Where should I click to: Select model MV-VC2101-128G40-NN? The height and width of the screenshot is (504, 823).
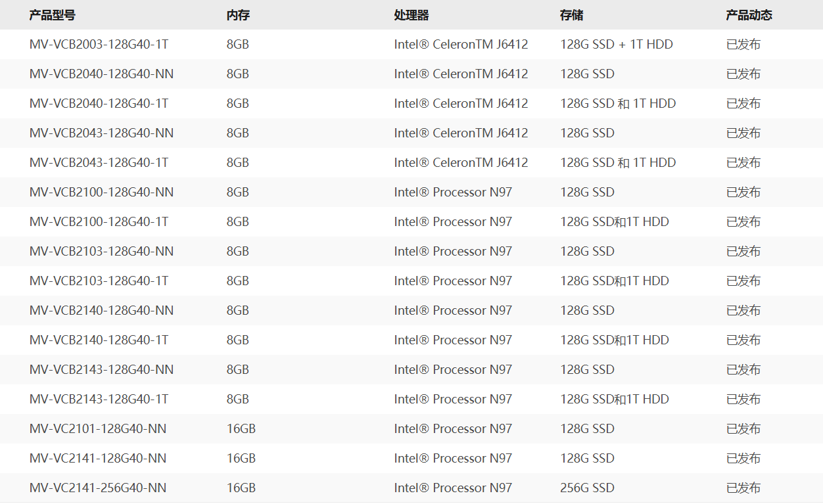click(x=98, y=429)
